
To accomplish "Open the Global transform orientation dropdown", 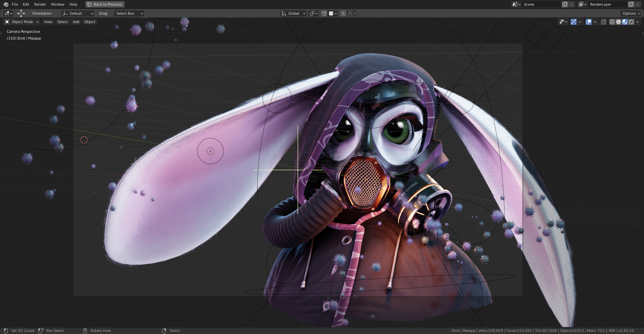I will [x=293, y=13].
